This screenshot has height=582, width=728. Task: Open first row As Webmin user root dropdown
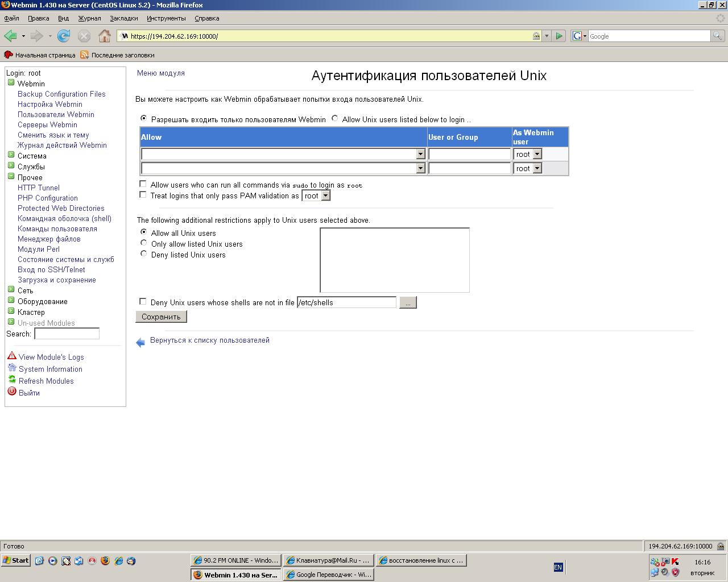coord(528,154)
